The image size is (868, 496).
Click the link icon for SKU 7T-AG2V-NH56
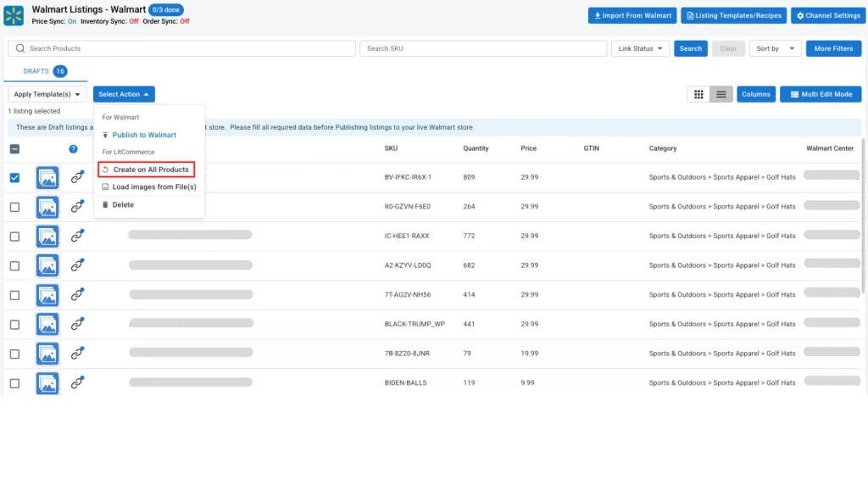tap(77, 294)
